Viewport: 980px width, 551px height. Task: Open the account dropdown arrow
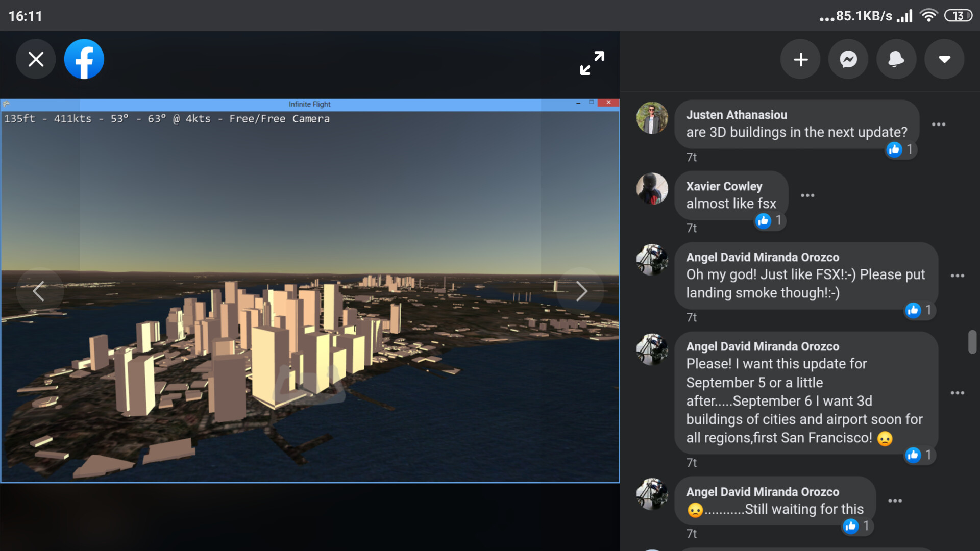click(x=944, y=60)
